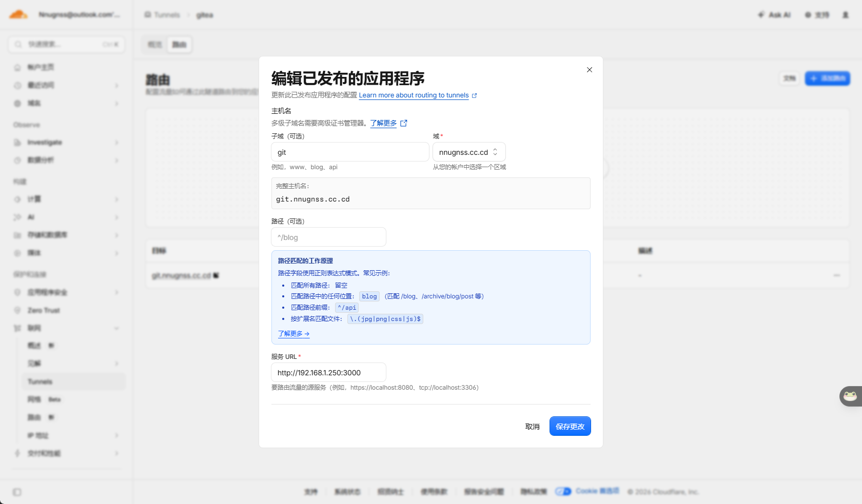Select the 路由 tab above the page title
862x504 pixels.
(179, 45)
